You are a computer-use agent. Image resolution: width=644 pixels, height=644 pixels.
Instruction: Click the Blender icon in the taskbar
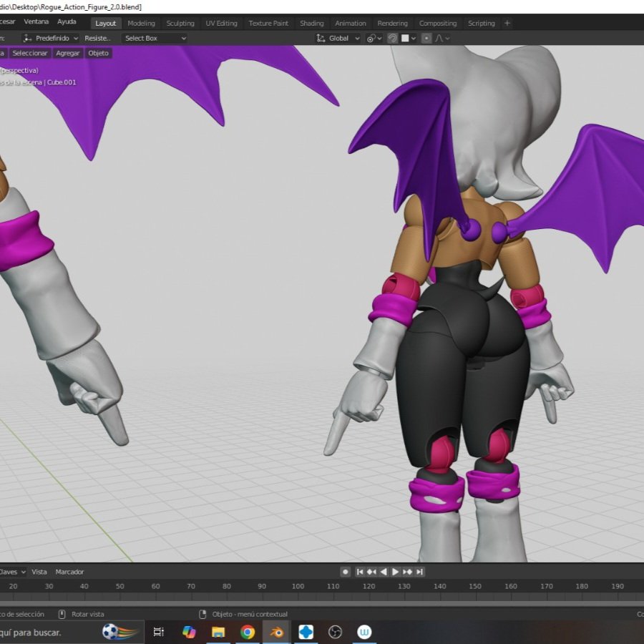(x=276, y=632)
